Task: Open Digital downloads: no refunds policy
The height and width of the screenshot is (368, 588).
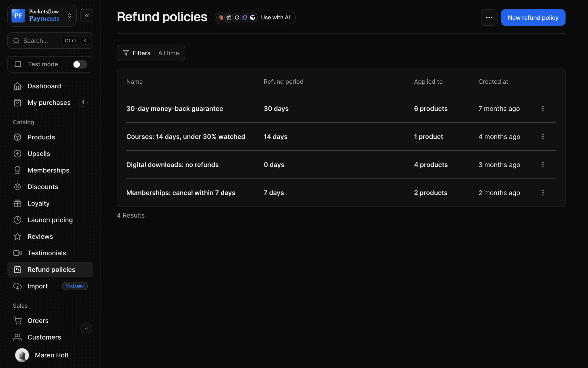Action: click(172, 165)
